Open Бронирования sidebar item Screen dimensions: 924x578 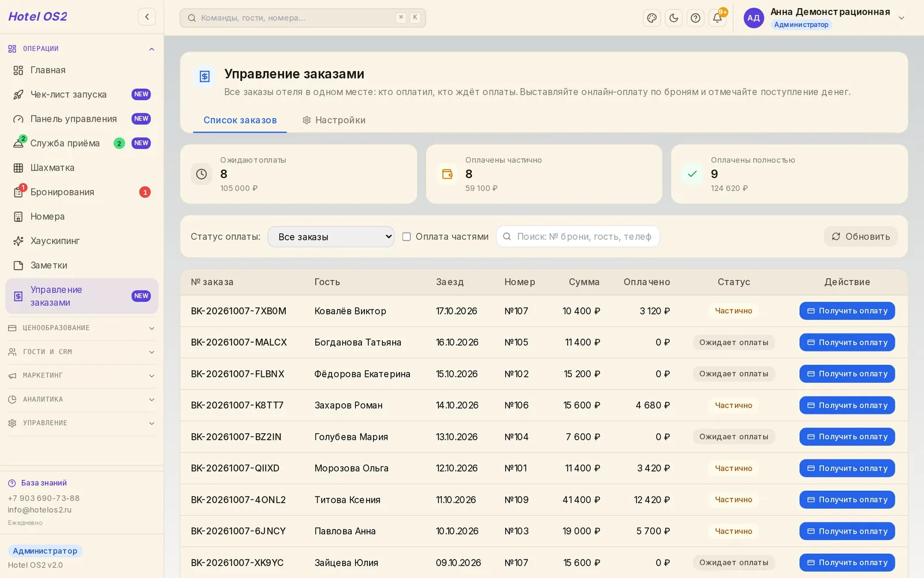82,192
